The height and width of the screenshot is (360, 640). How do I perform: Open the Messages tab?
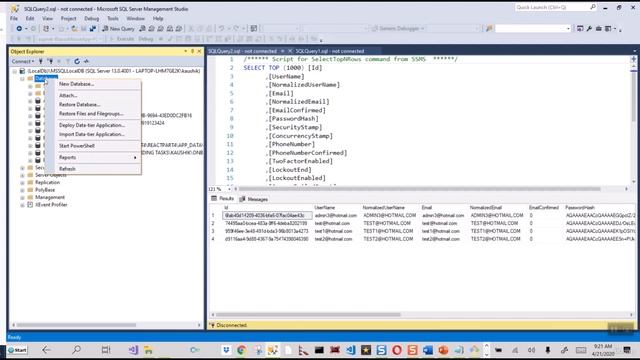(253, 199)
